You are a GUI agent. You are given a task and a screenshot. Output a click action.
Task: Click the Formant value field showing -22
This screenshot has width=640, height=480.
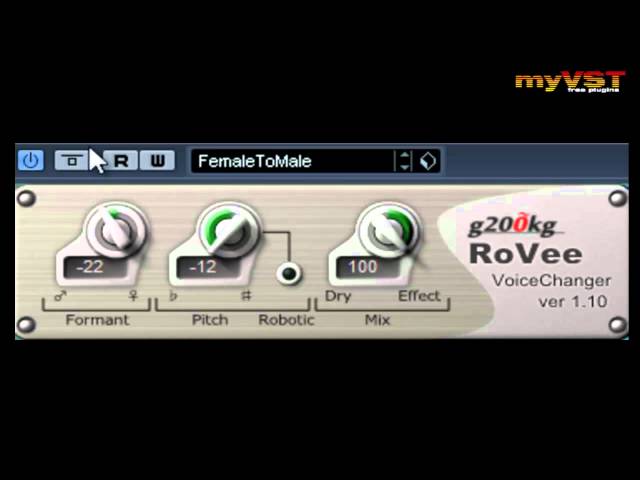(x=96, y=267)
